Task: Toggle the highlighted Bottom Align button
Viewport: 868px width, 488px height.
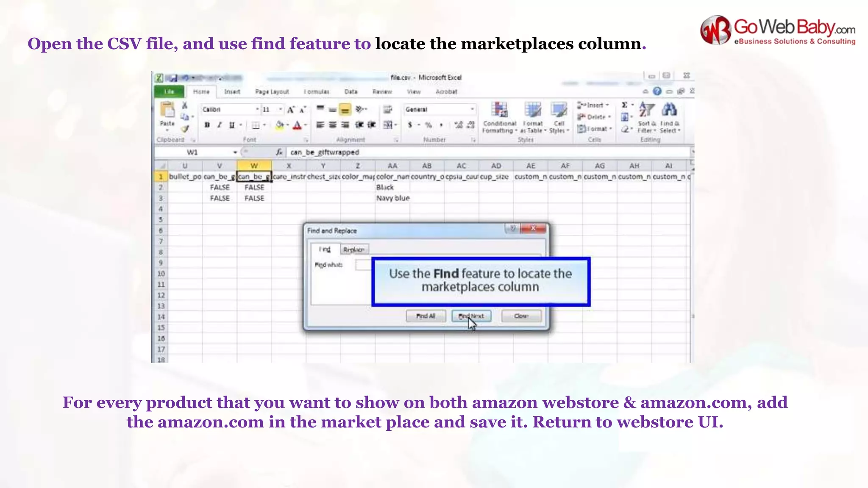Action: 345,110
